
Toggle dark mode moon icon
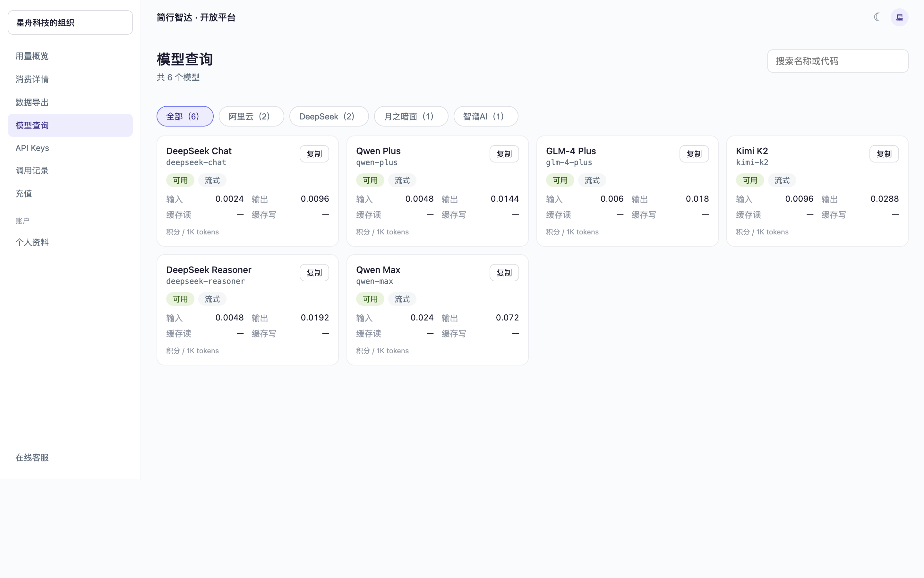[877, 17]
